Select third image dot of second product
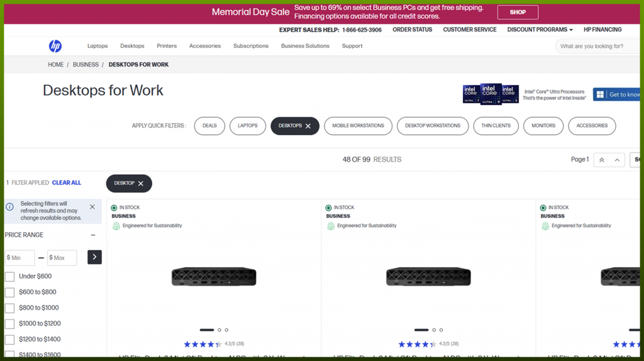Image resolution: width=644 pixels, height=361 pixels. (x=441, y=330)
